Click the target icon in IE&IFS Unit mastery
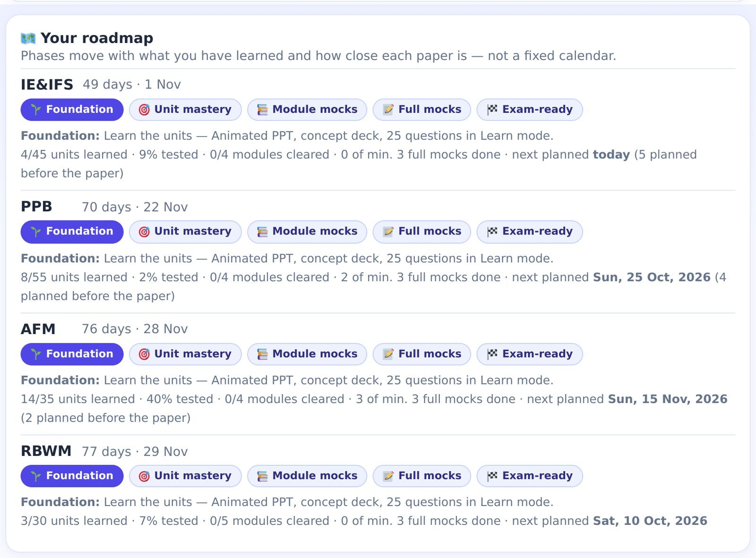This screenshot has height=558, width=756. tap(144, 110)
